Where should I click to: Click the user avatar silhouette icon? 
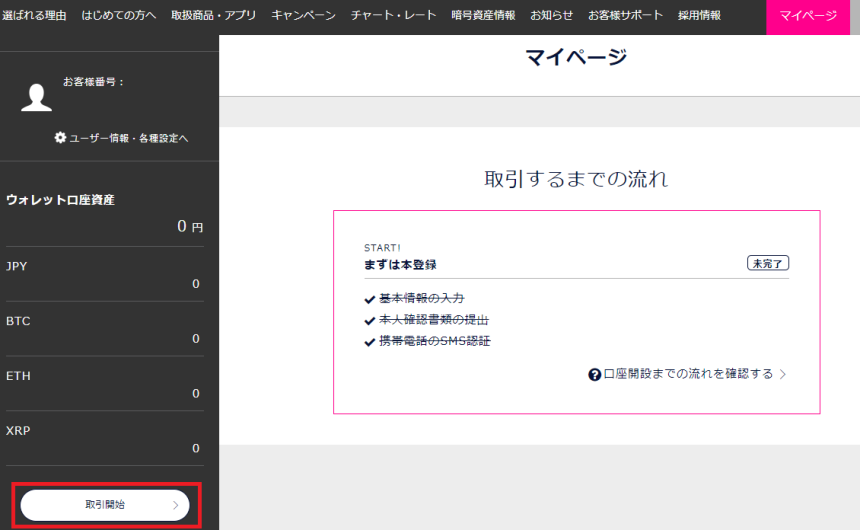[x=37, y=96]
